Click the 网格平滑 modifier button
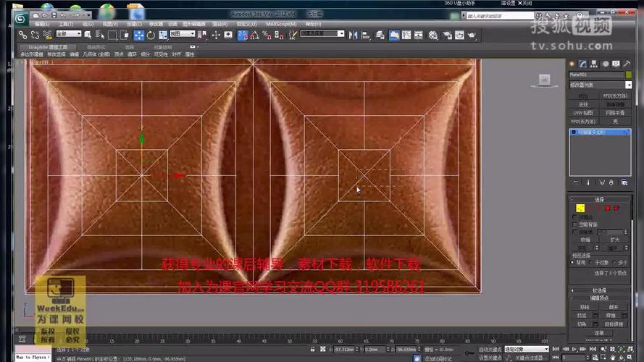The width and height of the screenshot is (644, 362). (x=615, y=113)
